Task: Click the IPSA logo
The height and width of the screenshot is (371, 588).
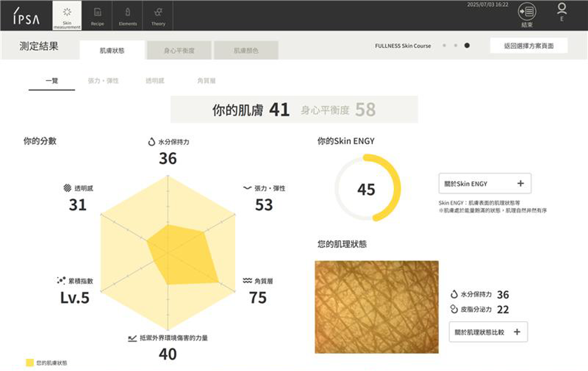Action: 26,16
